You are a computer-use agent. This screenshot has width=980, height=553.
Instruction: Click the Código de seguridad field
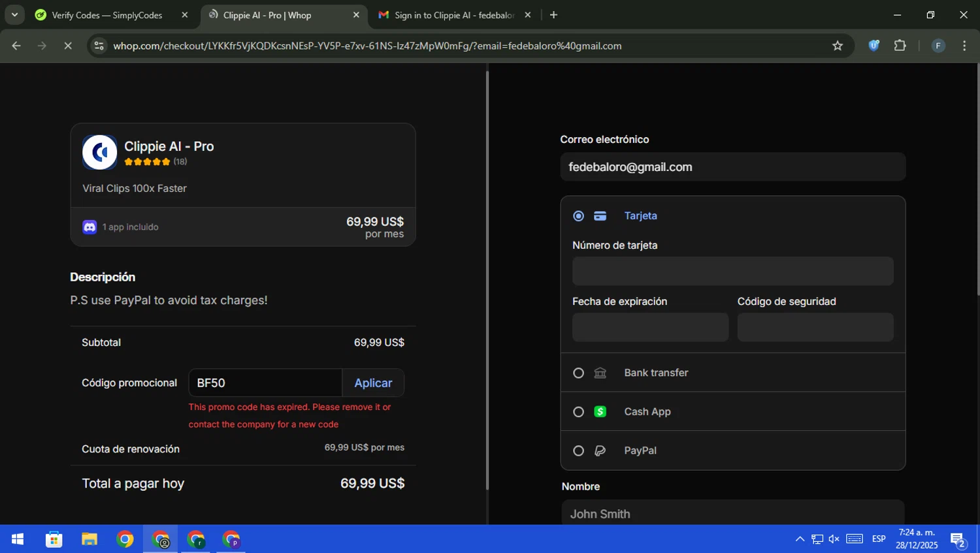[815, 327]
